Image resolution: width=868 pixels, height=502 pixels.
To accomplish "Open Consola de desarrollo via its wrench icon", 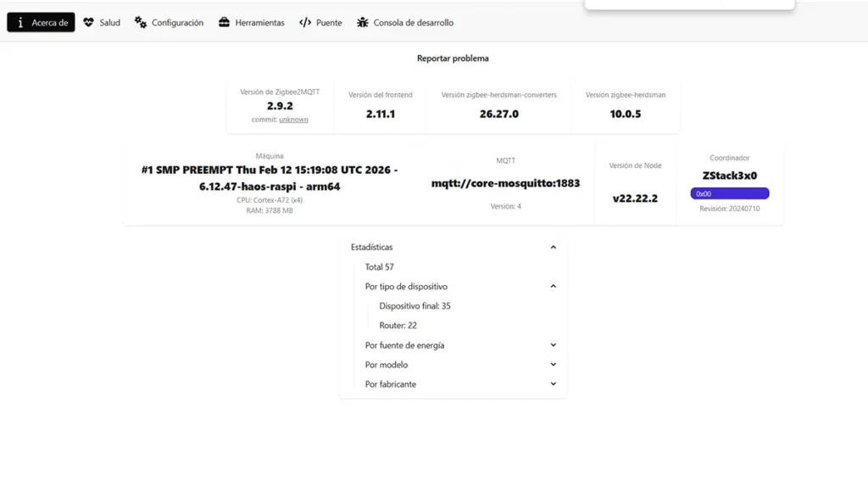I will [x=360, y=22].
